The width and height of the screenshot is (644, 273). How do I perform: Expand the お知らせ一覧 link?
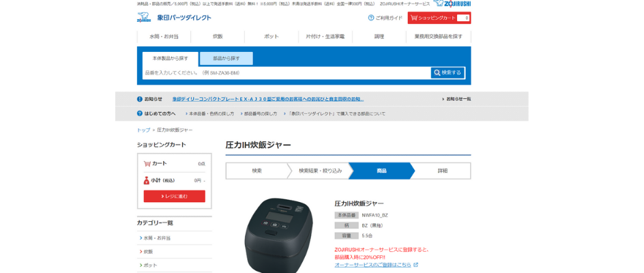click(456, 99)
